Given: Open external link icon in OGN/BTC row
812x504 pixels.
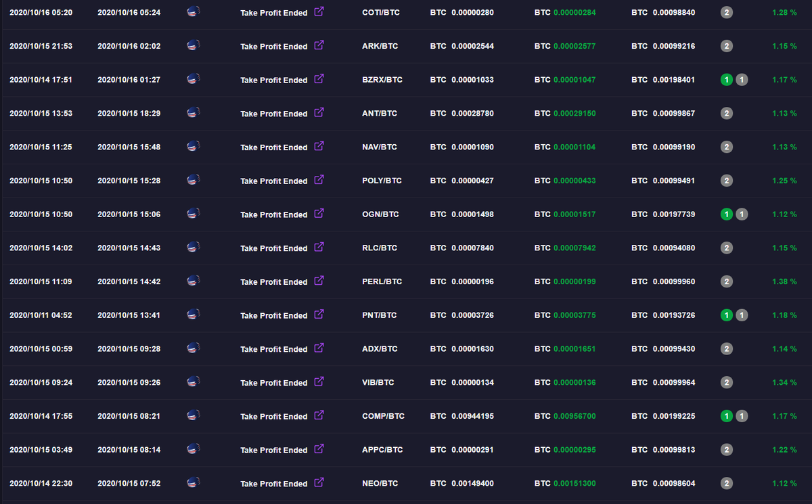Looking at the screenshot, I should [x=319, y=213].
